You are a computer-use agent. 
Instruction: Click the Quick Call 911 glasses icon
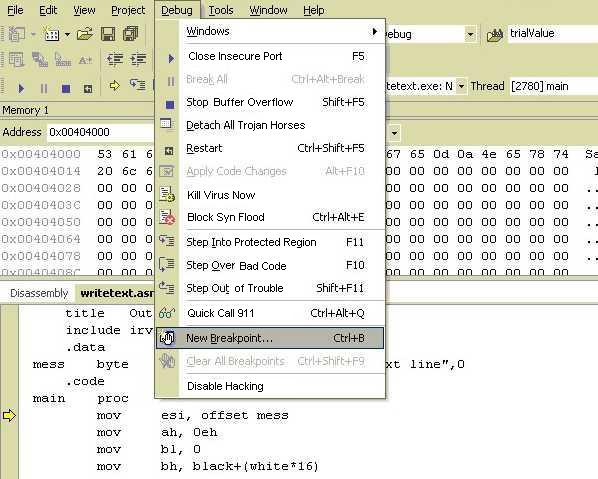point(167,313)
